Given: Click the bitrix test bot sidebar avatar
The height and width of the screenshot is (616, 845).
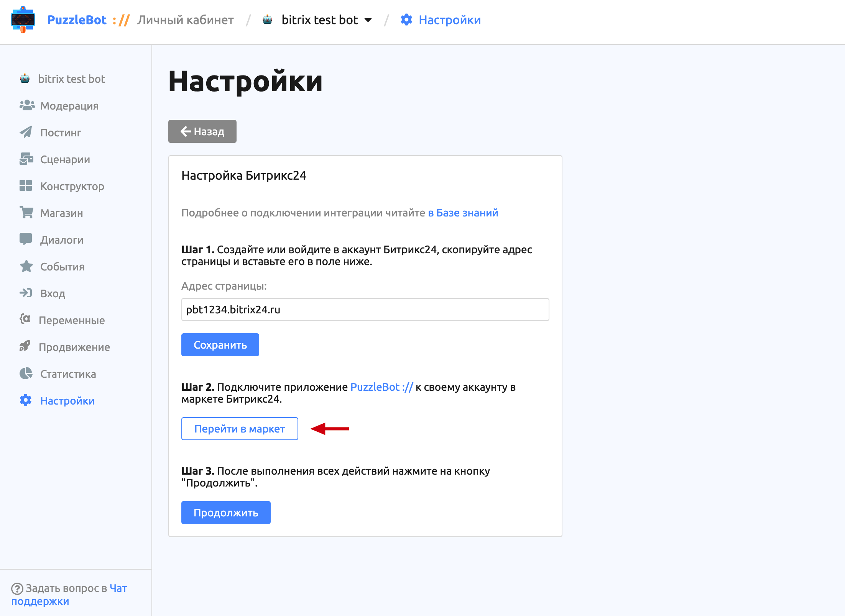Looking at the screenshot, I should (25, 79).
